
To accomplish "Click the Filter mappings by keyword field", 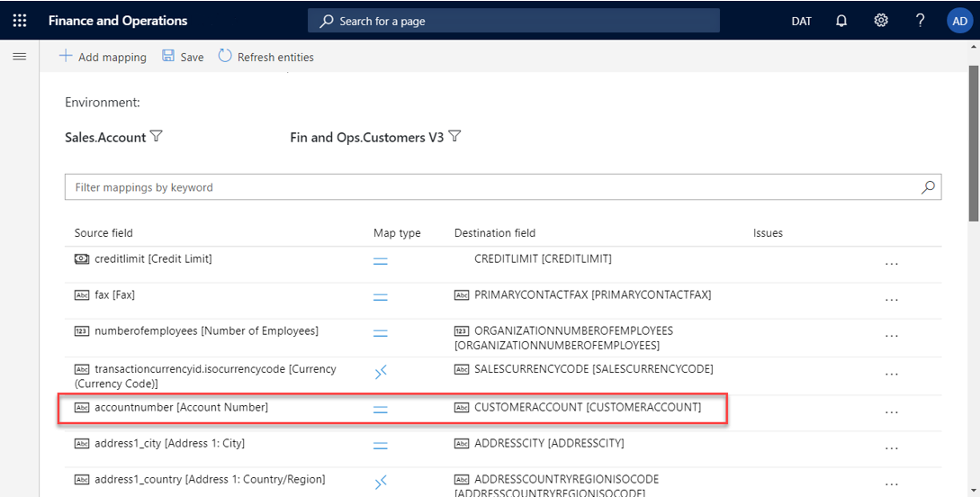I will [x=502, y=187].
